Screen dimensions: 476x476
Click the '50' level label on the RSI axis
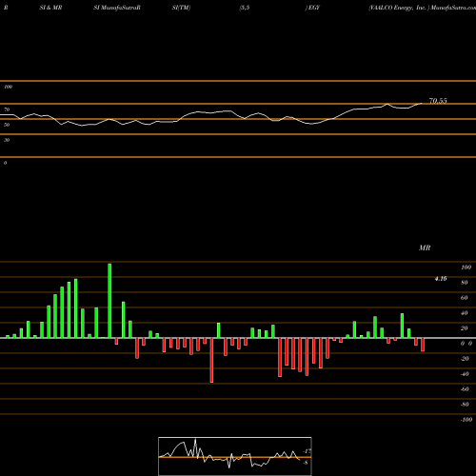(7, 125)
